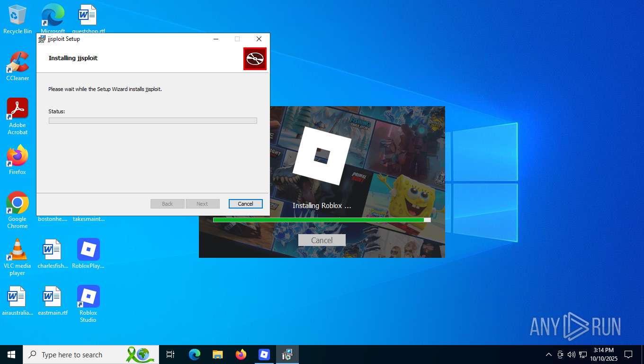The image size is (644, 364).
Task: Open the RobloxPlayer desktop shortcut
Action: [88, 254]
